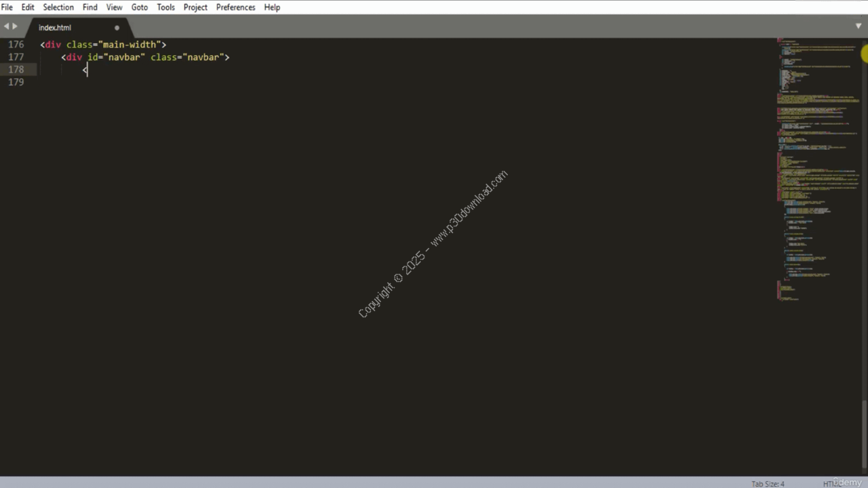Open the Project menu

195,7
